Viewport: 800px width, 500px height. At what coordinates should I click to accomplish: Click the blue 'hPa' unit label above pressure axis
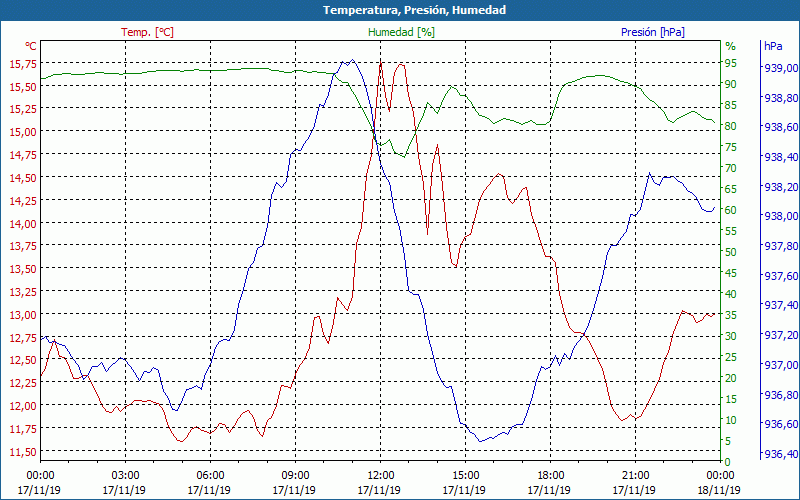pos(773,46)
